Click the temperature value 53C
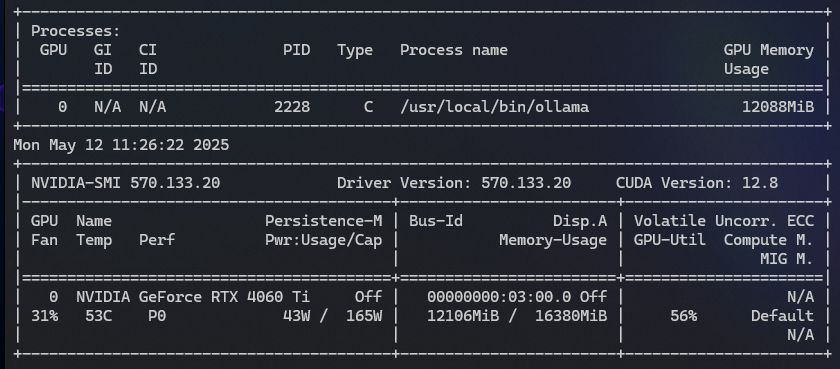 point(99,316)
